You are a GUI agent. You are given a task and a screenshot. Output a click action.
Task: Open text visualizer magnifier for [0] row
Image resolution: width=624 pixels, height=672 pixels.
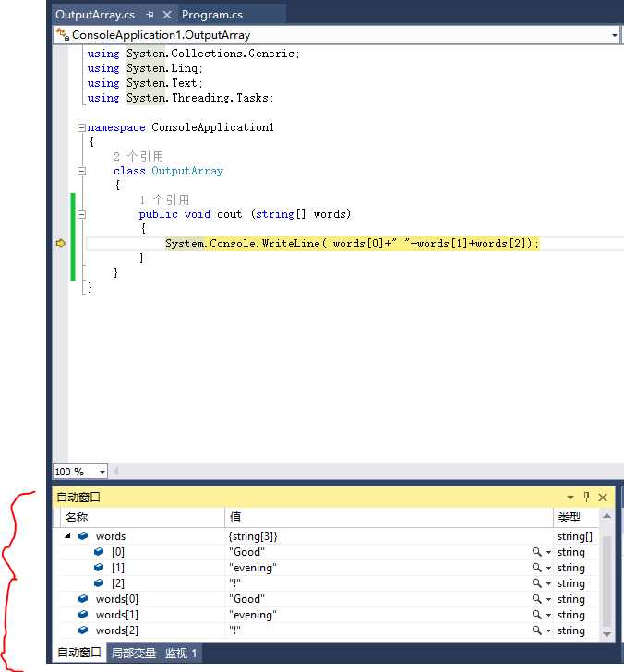click(x=536, y=552)
